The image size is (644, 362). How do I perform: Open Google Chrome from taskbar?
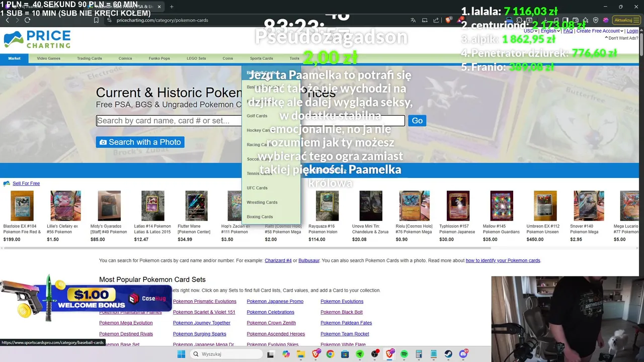(330, 354)
